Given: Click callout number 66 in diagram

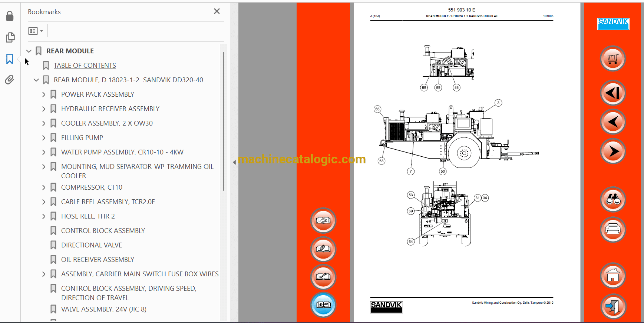Looking at the screenshot, I should [377, 109].
